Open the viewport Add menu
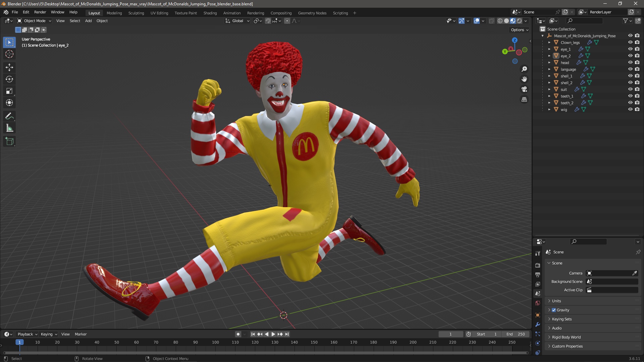 click(x=88, y=21)
